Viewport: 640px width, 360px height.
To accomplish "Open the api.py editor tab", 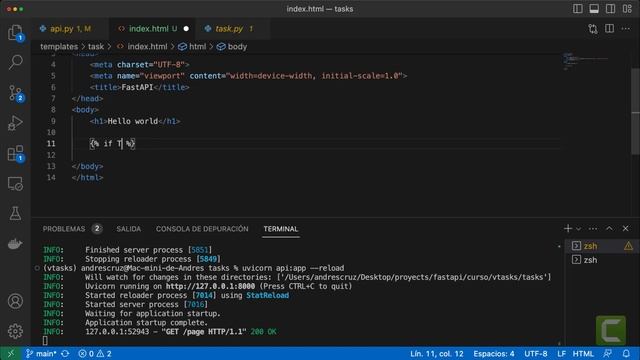I will [x=69, y=29].
